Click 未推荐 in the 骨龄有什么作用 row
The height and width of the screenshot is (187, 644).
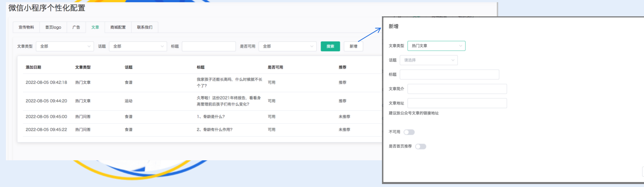tap(344, 130)
